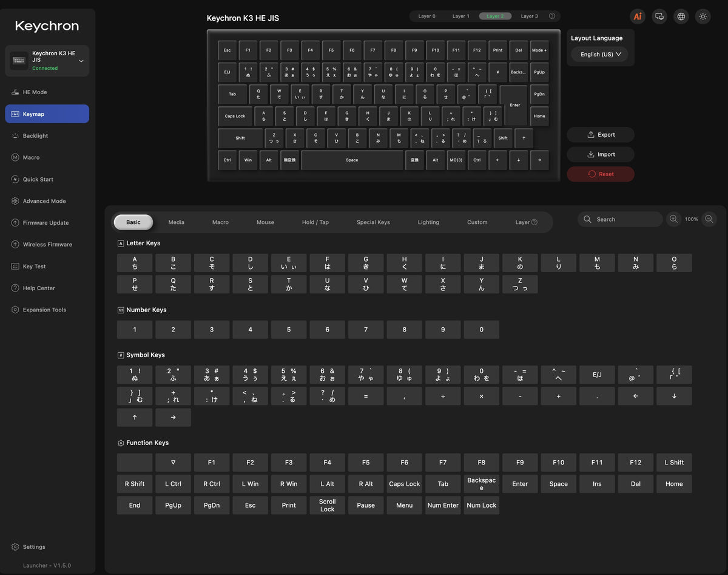
Task: Go to Wireless Firmware
Action: (x=47, y=245)
